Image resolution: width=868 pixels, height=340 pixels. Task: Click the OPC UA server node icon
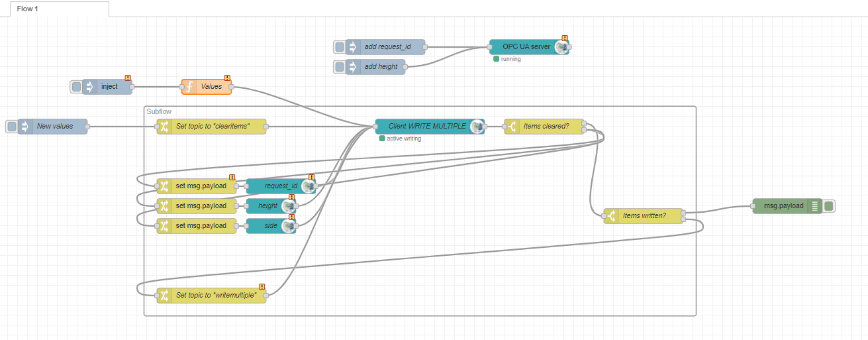tap(561, 47)
